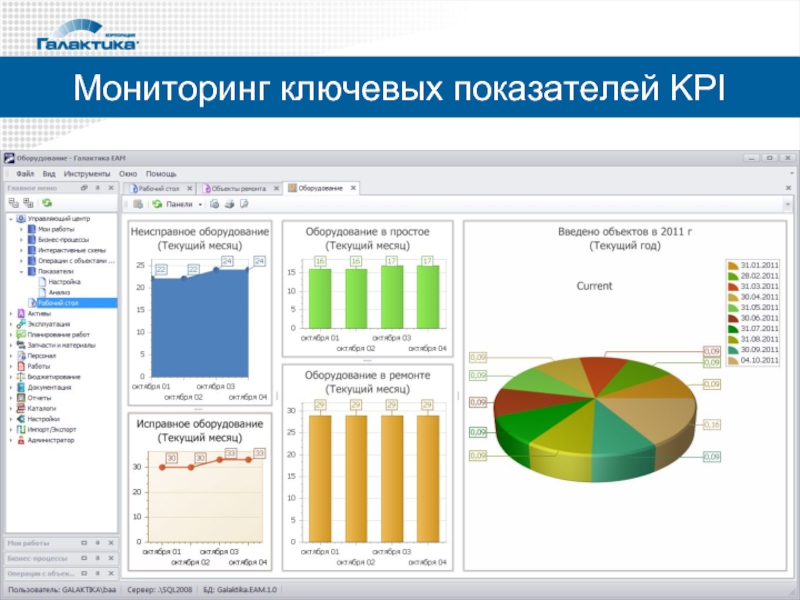Open the Помощь menu

pos(161,174)
